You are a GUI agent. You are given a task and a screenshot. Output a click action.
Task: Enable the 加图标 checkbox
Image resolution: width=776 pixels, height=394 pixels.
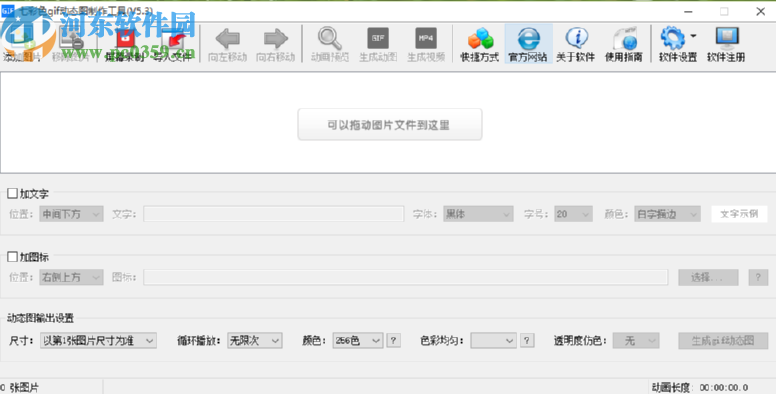(x=12, y=256)
